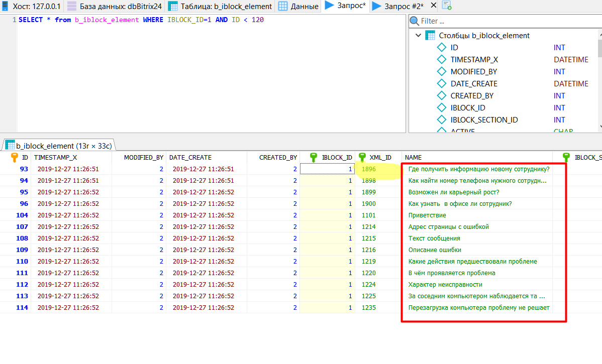Select name 'Адрес страницы с ошибкой'

(448, 227)
